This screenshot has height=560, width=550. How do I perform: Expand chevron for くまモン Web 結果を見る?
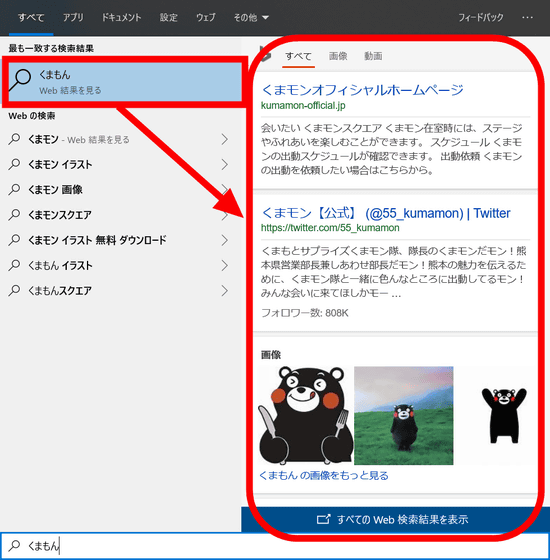point(225,139)
